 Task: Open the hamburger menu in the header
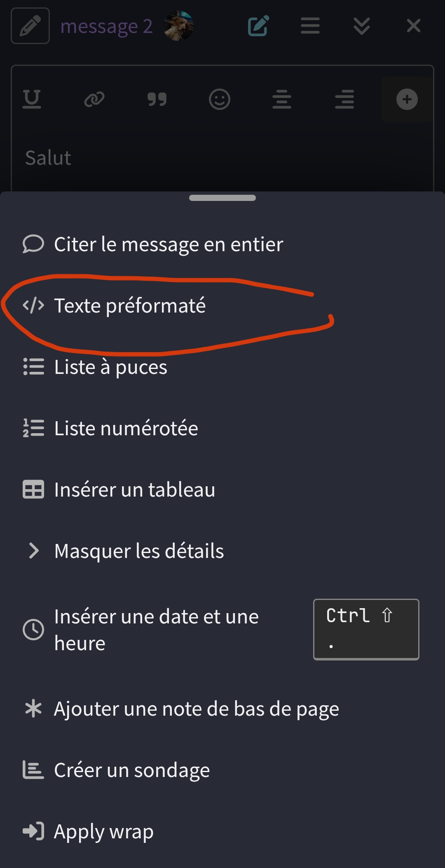pos(310,26)
